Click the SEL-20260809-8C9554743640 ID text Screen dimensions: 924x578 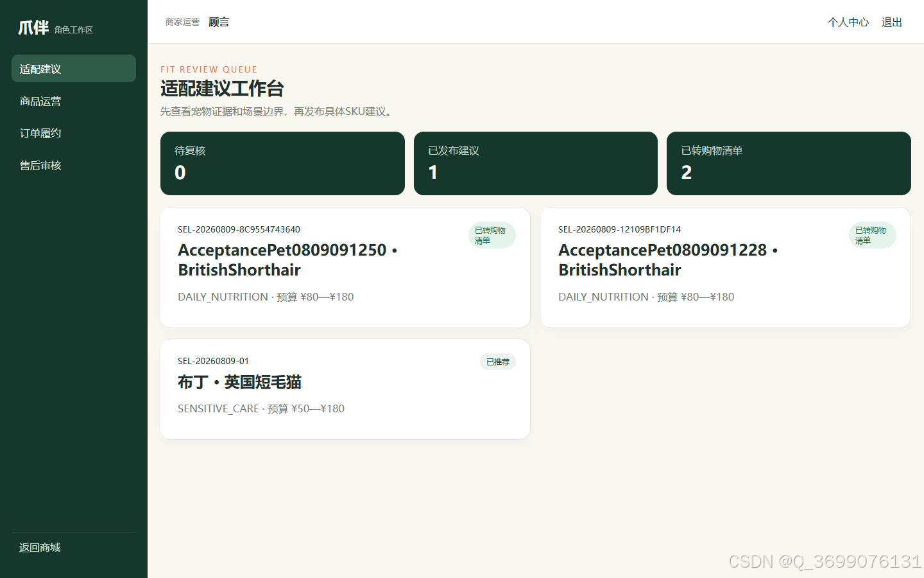(x=239, y=229)
